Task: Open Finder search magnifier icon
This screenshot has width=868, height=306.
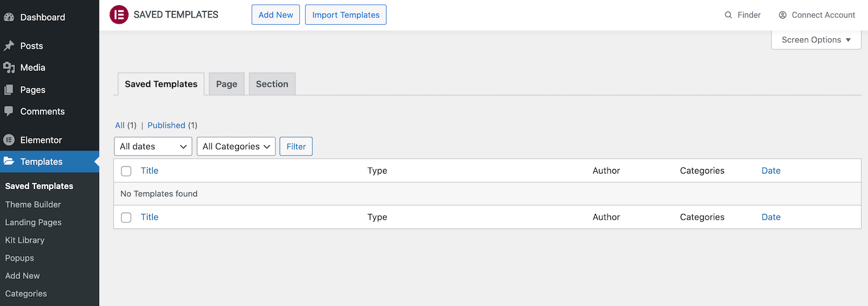Action: 729,15
